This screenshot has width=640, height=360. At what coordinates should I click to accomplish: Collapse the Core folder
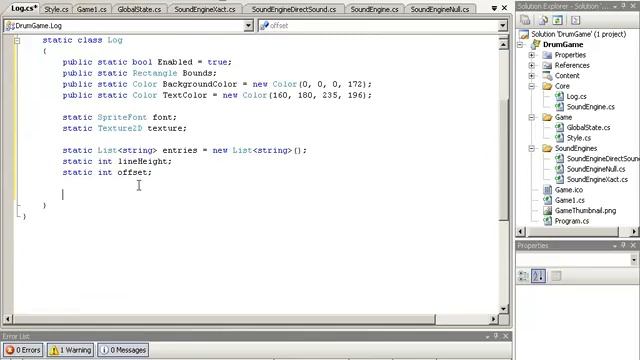click(x=531, y=86)
